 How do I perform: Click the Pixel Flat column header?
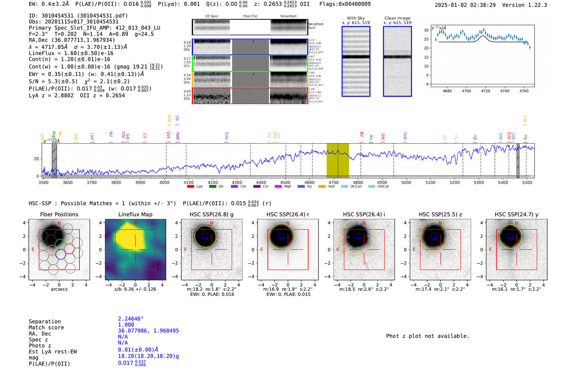pos(250,16)
